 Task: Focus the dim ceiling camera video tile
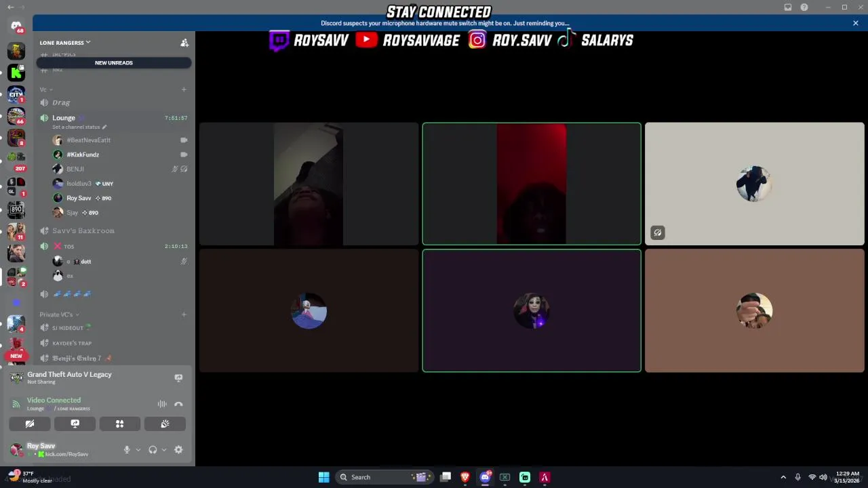(x=309, y=184)
